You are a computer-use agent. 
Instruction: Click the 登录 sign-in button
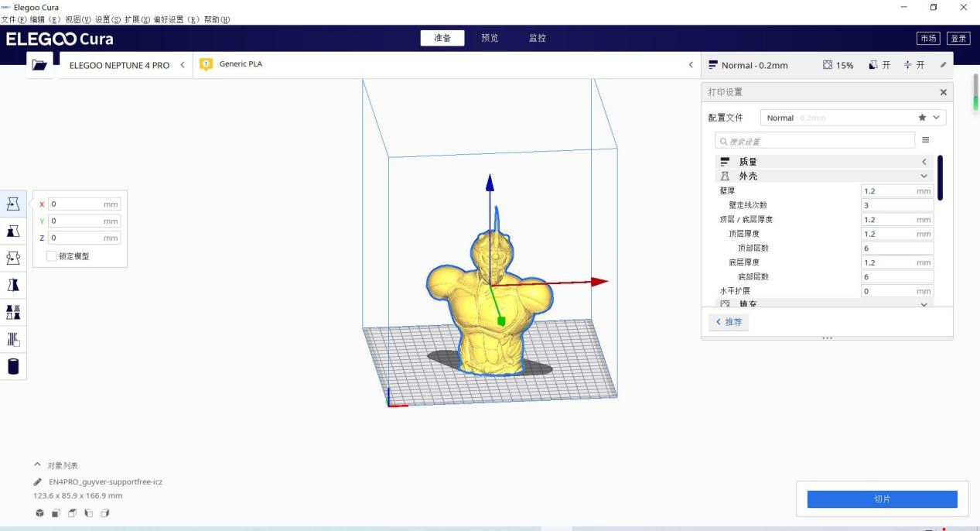coord(958,39)
